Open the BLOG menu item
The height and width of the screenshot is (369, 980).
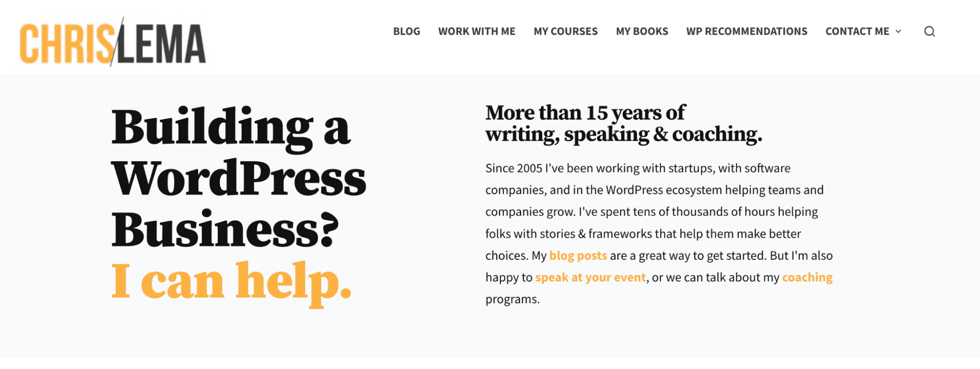[x=406, y=31]
